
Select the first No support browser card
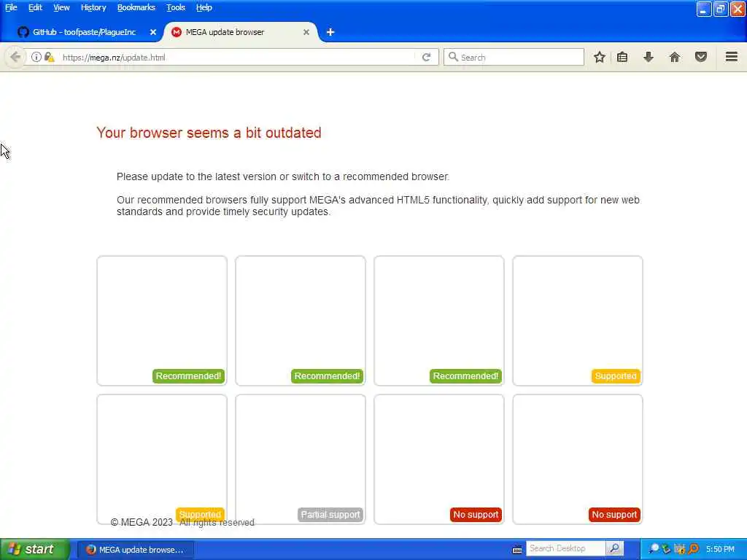pyautogui.click(x=439, y=459)
